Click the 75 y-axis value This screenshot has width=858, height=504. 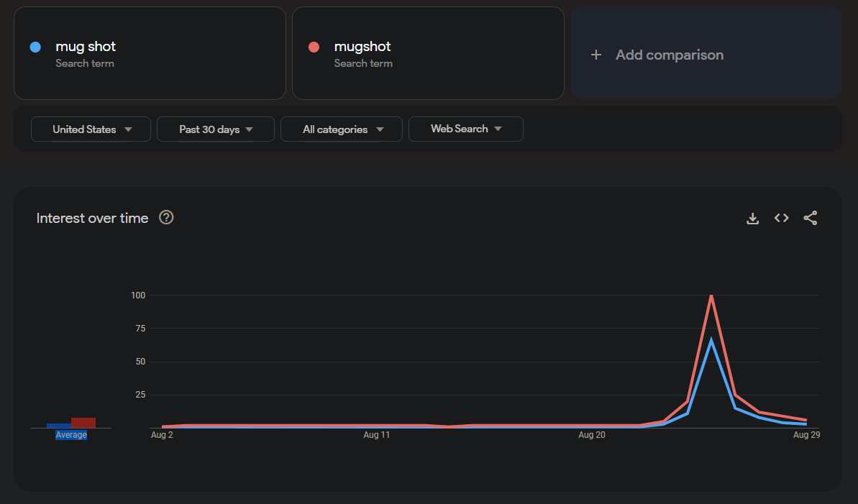(141, 329)
